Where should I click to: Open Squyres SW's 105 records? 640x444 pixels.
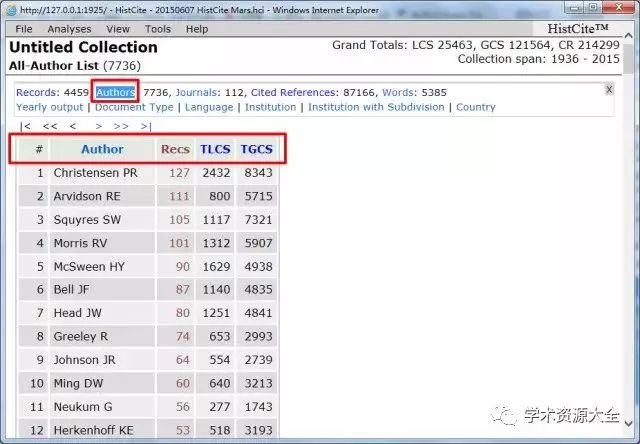pos(180,220)
